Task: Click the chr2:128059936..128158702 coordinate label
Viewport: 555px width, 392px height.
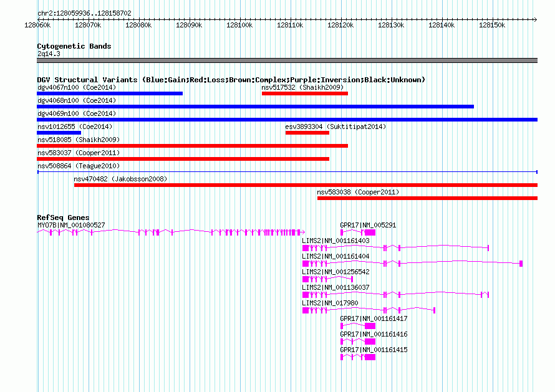Action: click(x=84, y=14)
